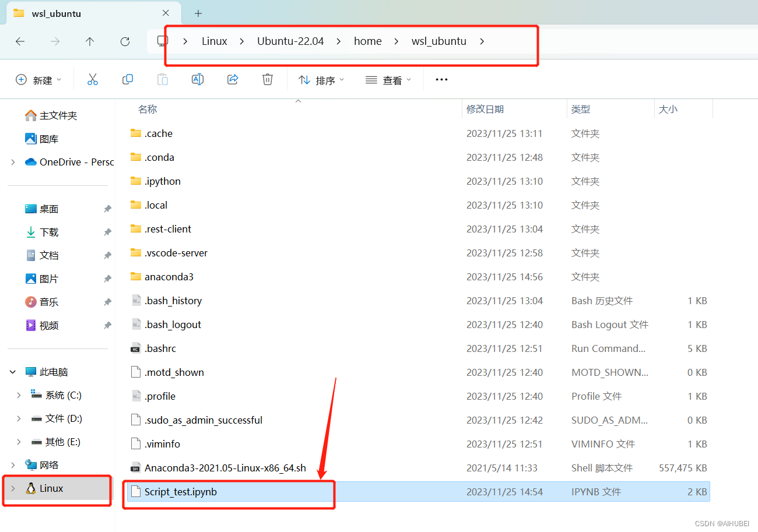Click wsl_ubuntu in the breadcrumb

[x=439, y=41]
